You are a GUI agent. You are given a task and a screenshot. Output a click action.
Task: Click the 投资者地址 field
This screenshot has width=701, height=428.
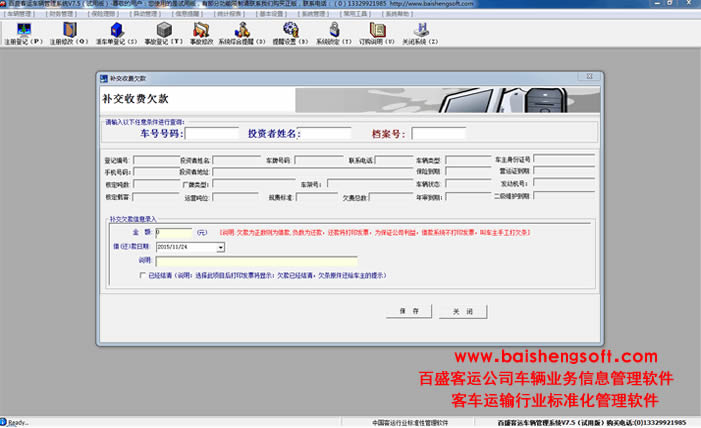click(x=313, y=172)
